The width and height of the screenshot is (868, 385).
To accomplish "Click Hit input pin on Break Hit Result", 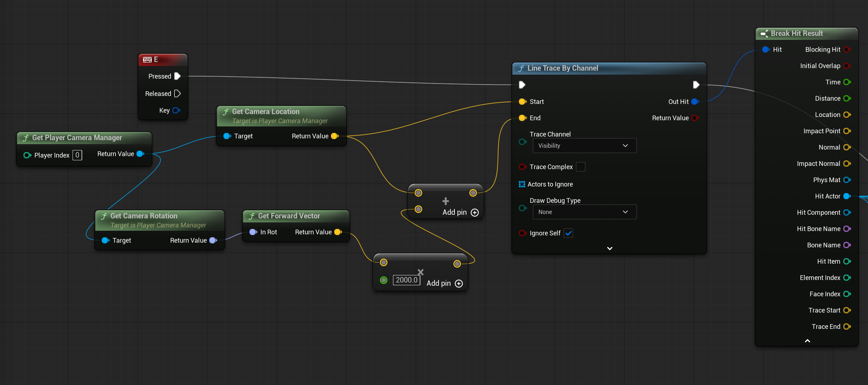I will click(766, 49).
